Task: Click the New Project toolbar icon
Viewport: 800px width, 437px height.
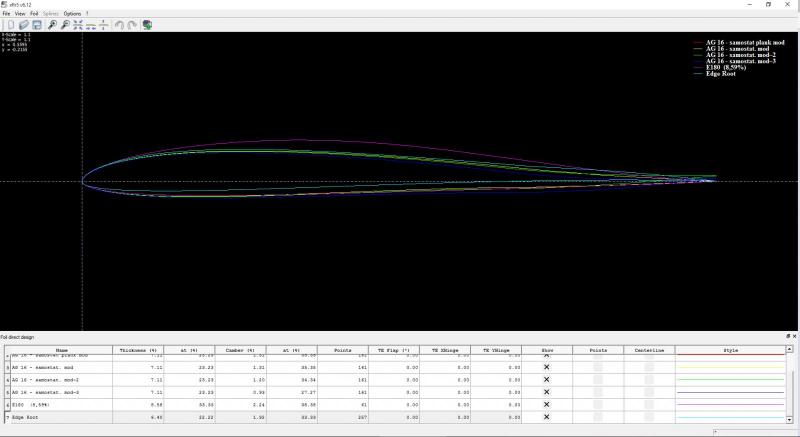Action: click(9, 24)
